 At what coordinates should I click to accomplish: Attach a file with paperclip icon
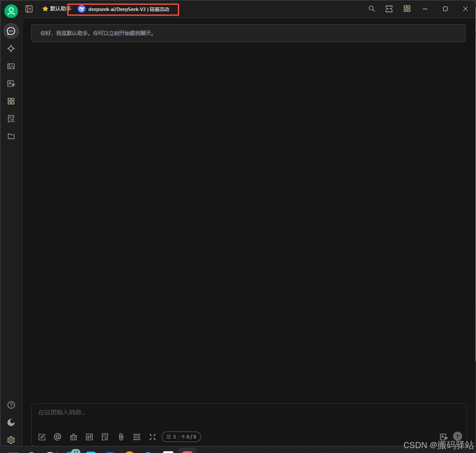point(121,437)
